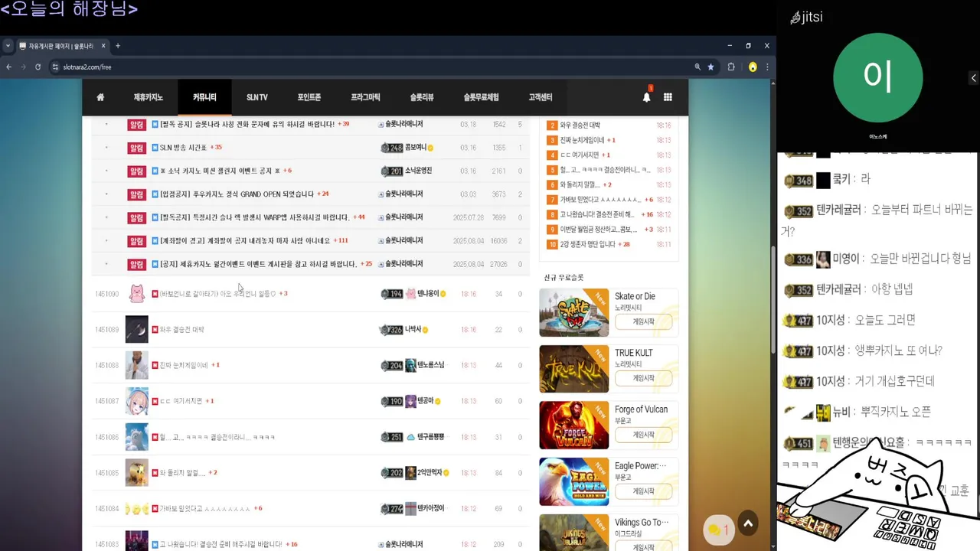
Task: Click the Forge of Vulcan slot thumbnail
Action: (574, 425)
